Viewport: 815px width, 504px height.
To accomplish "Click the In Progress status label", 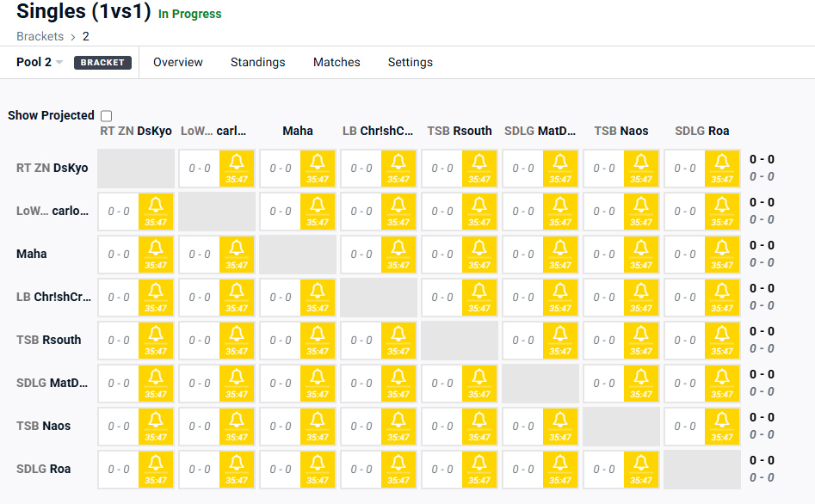I will coord(189,14).
